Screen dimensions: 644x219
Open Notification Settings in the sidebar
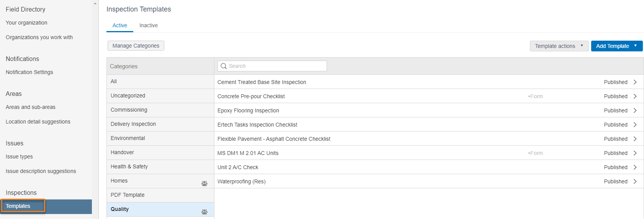point(29,72)
